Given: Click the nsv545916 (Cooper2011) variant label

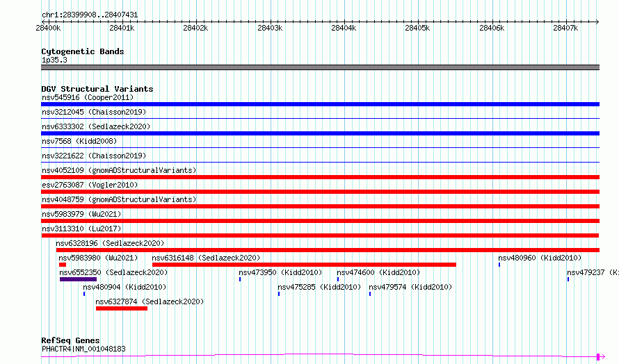Looking at the screenshot, I should click(x=88, y=97).
